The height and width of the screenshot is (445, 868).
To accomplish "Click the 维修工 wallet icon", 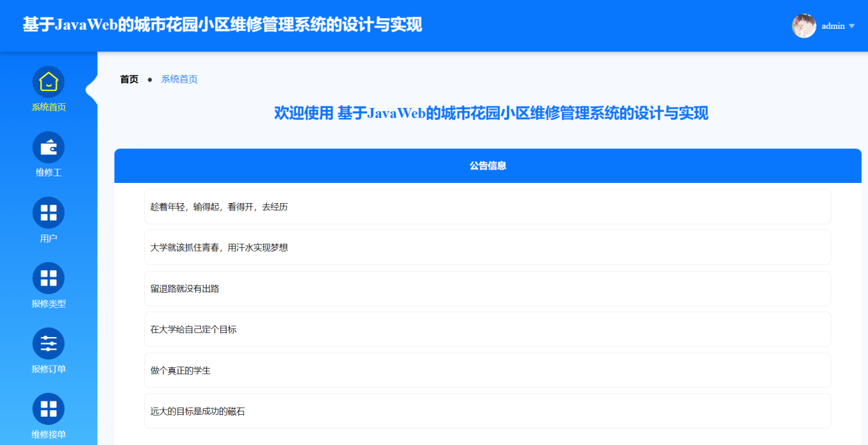I will tap(49, 147).
